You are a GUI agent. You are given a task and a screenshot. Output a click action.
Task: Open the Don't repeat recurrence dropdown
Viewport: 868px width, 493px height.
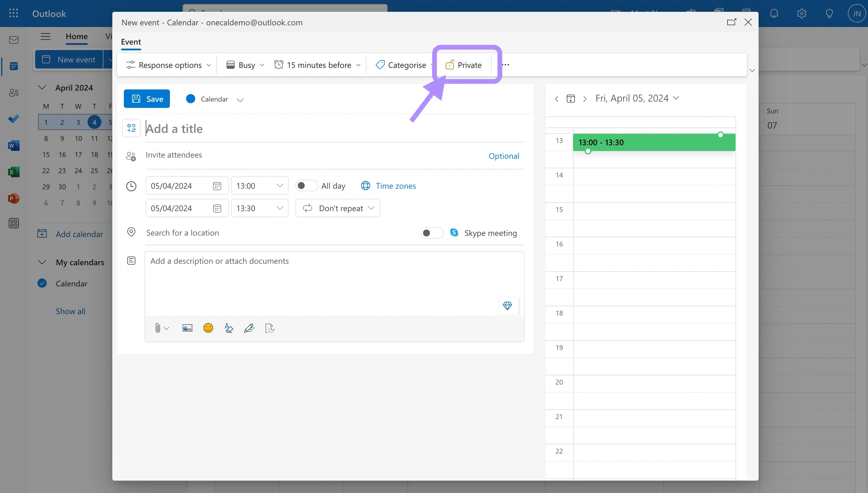(x=338, y=208)
